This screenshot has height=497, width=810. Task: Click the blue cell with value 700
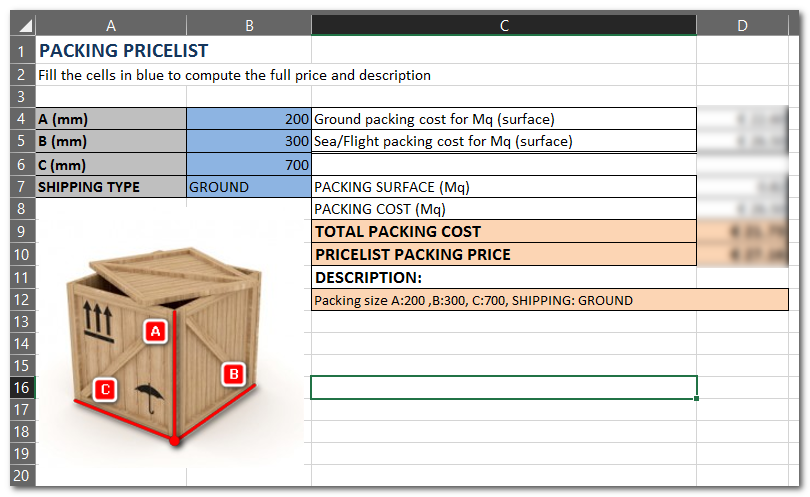point(249,165)
